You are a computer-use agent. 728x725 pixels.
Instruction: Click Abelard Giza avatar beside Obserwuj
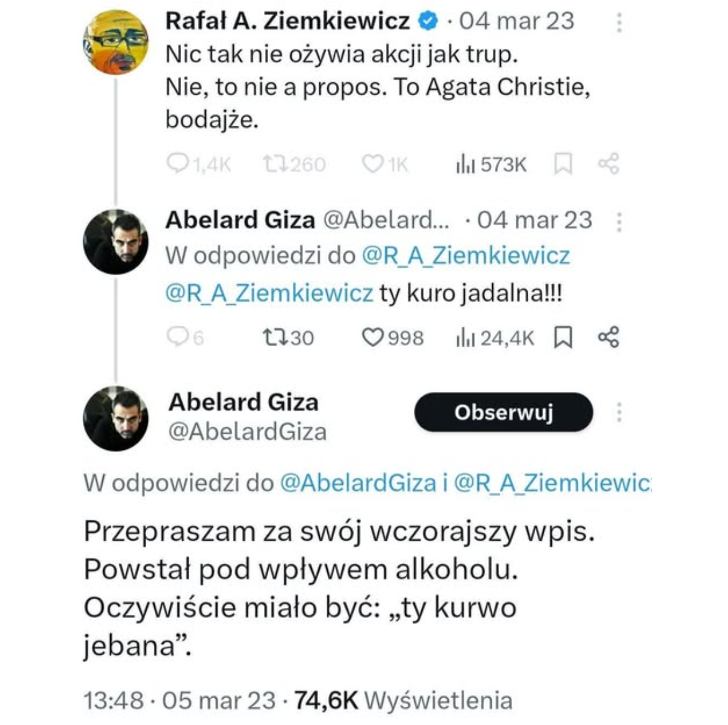click(x=116, y=418)
